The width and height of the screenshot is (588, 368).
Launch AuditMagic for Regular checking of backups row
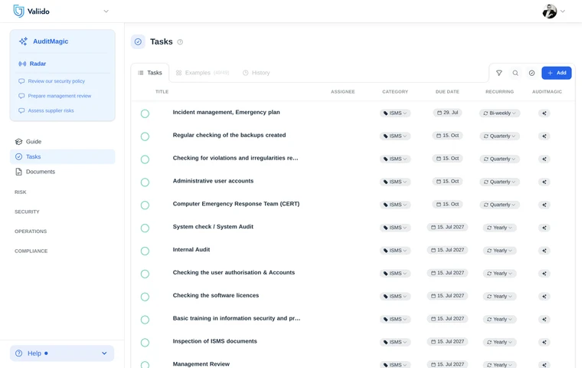[x=544, y=136]
